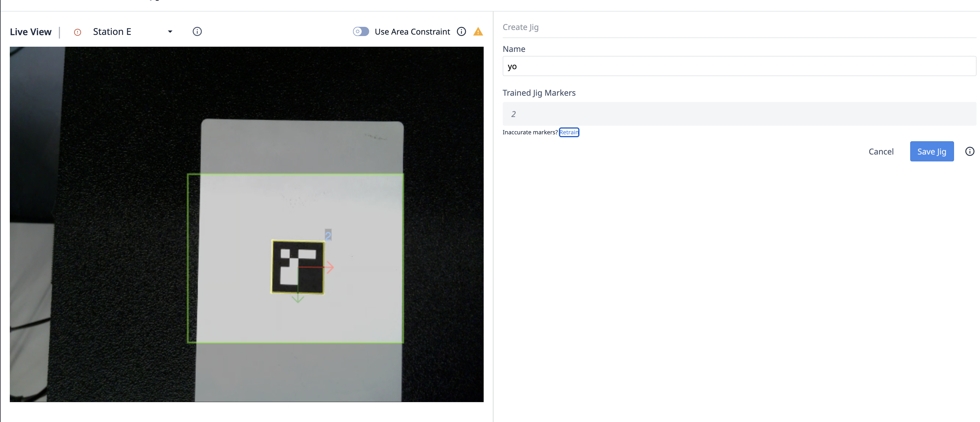Click the marker ID label 2 in live view

(328, 235)
